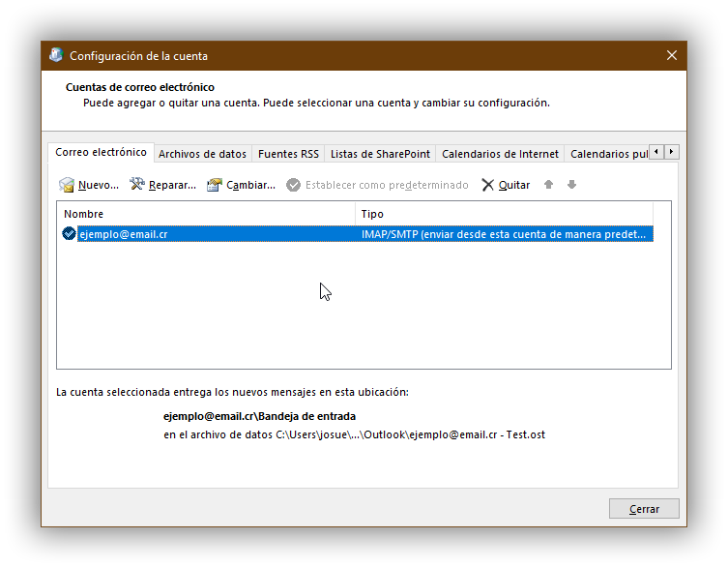Open the Calendarios publicados tab
Image resolution: width=728 pixels, height=568 pixels.
click(x=609, y=154)
